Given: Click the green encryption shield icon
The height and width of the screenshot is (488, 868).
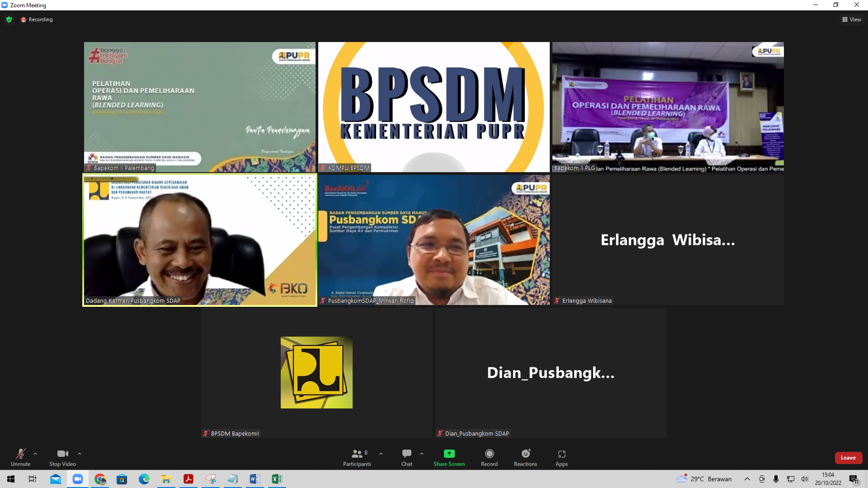Looking at the screenshot, I should coord(9,19).
